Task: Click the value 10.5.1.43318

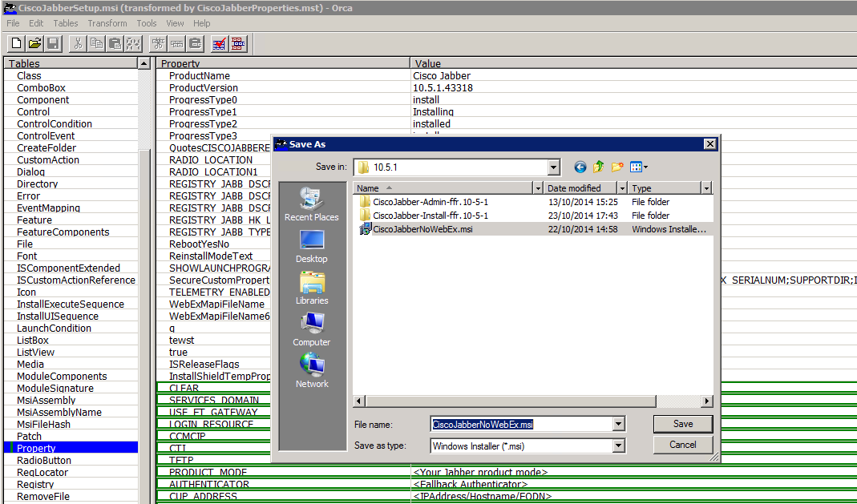Action: pyautogui.click(x=443, y=88)
